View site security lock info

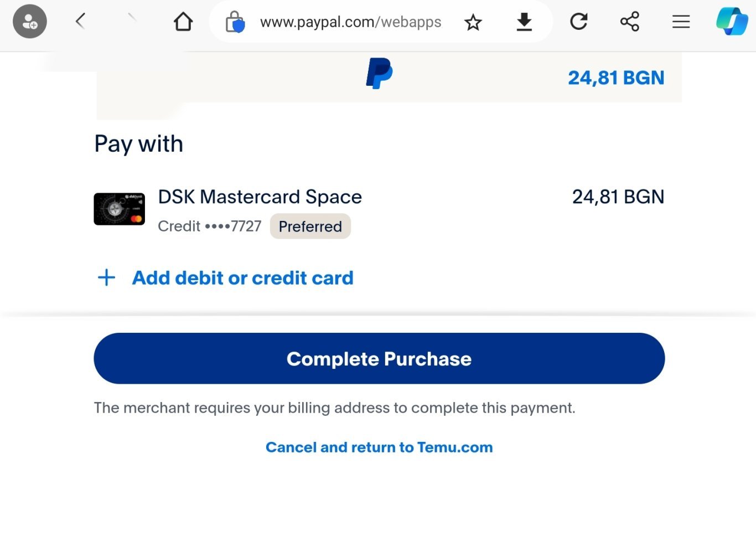point(235,22)
